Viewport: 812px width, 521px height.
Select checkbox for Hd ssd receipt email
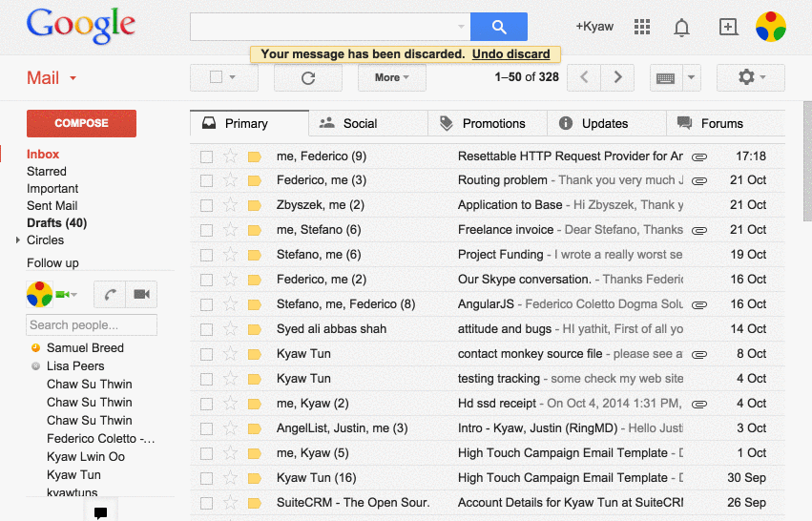coord(207,404)
